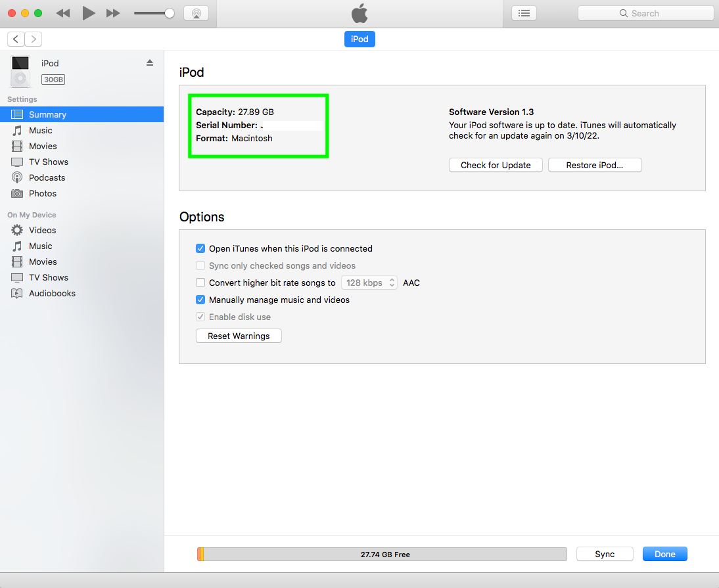
Task: Eject the iPod
Action: (x=149, y=63)
